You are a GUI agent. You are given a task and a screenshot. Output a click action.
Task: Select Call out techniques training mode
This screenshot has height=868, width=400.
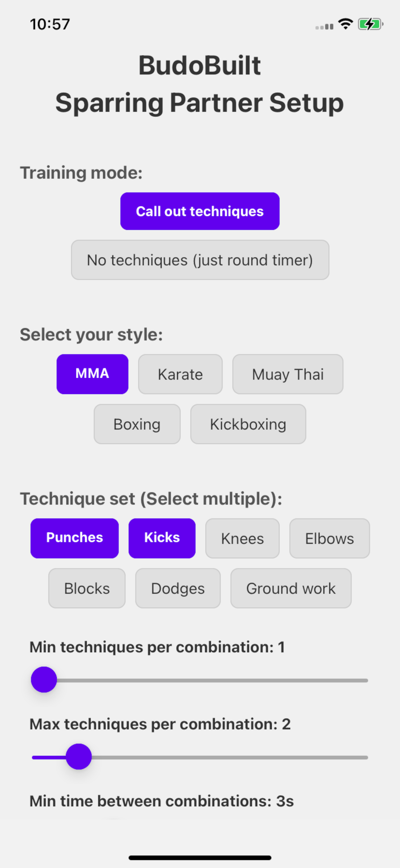point(200,211)
